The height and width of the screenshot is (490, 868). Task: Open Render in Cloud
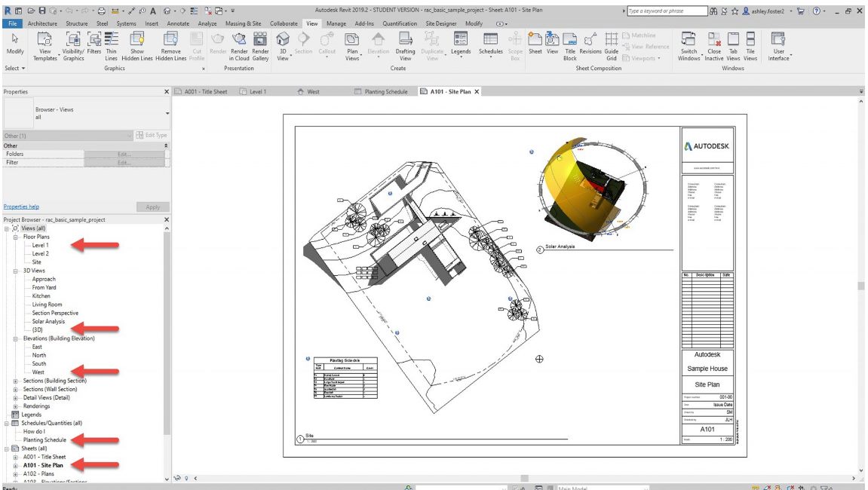(x=239, y=46)
